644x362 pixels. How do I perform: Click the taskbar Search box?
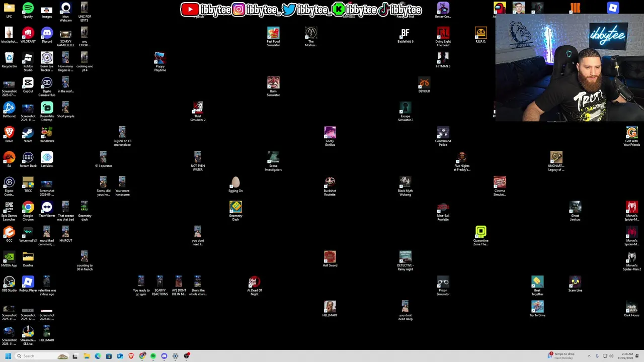[x=43, y=356]
